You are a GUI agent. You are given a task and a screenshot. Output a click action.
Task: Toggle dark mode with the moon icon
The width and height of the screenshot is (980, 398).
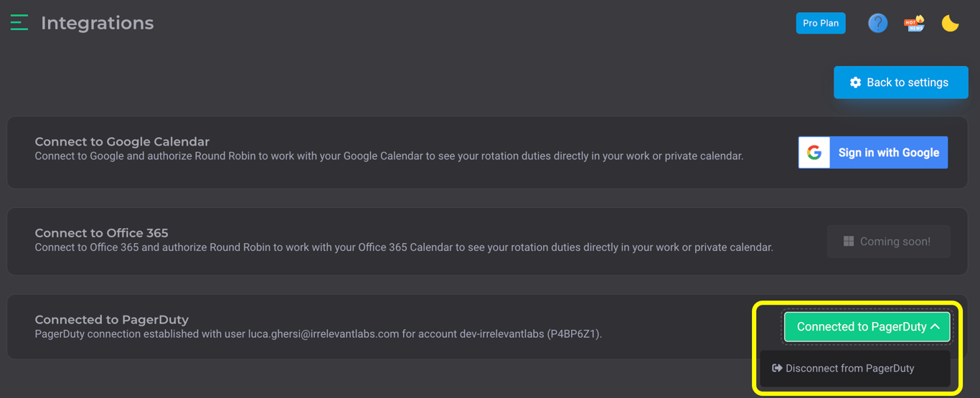(950, 23)
